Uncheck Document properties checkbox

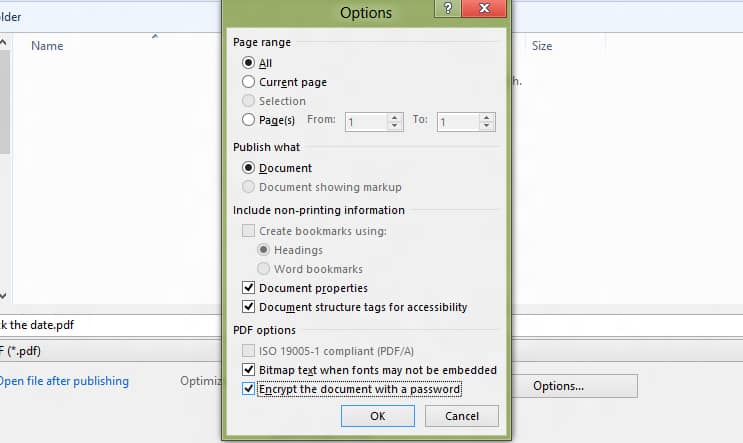tap(249, 288)
